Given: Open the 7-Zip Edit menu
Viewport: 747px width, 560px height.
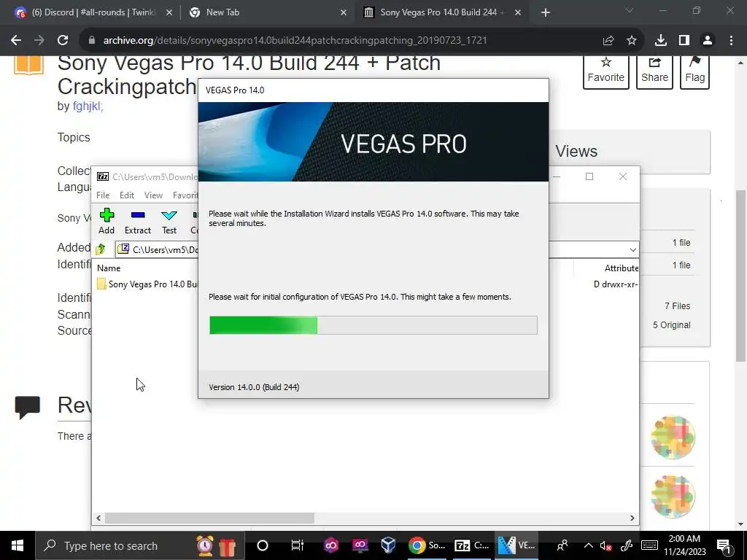Looking at the screenshot, I should 127,195.
